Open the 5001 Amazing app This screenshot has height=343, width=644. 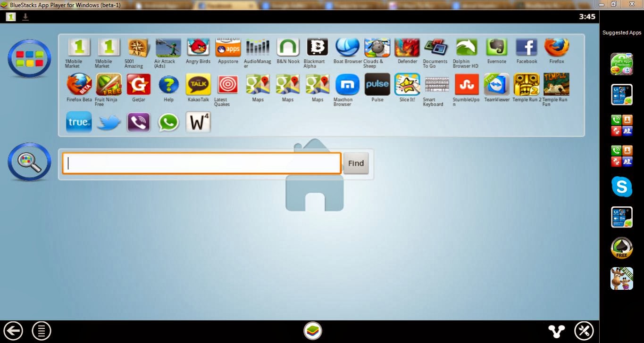pyautogui.click(x=138, y=49)
